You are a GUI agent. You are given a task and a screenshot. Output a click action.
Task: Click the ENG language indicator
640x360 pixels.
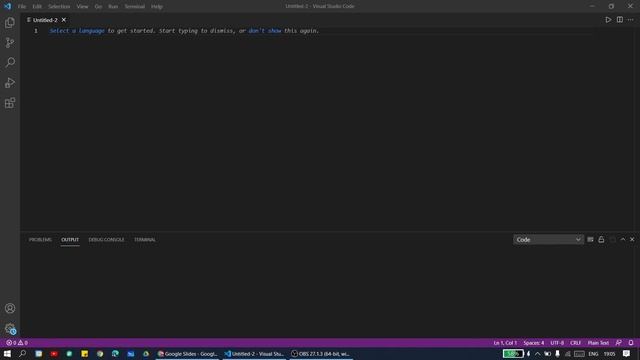[593, 354]
